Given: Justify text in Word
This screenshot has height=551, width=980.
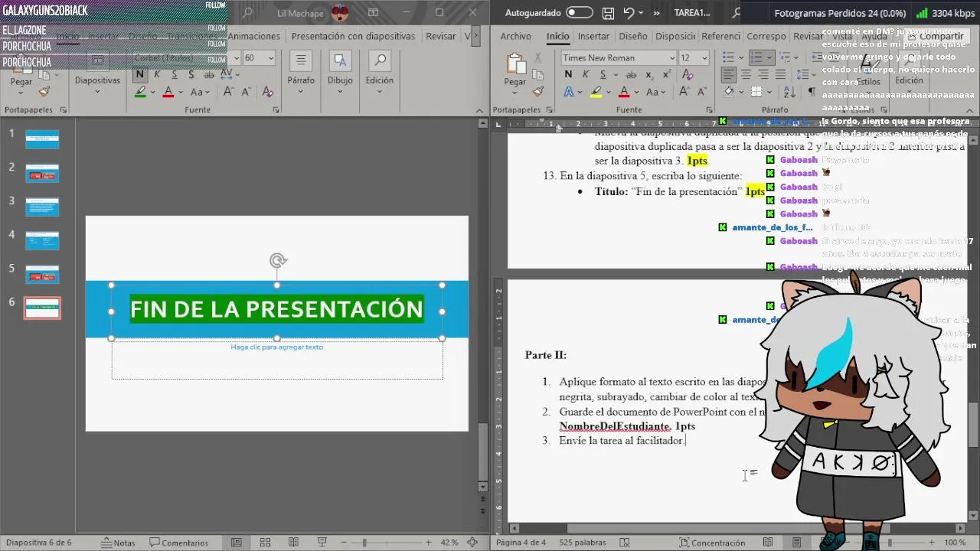Looking at the screenshot, I should 781,75.
